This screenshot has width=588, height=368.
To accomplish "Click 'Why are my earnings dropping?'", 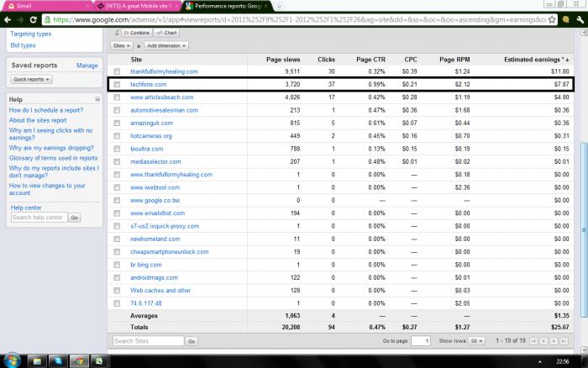I will (x=51, y=148).
